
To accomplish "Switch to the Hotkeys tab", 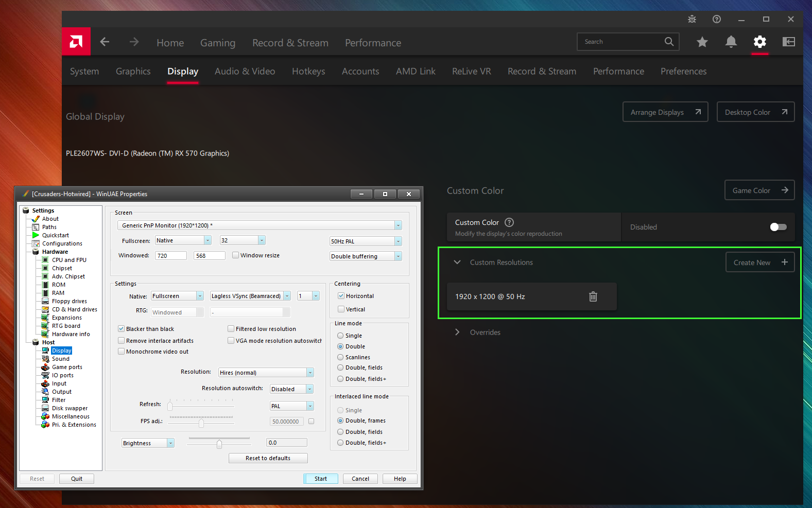I will pos(308,72).
